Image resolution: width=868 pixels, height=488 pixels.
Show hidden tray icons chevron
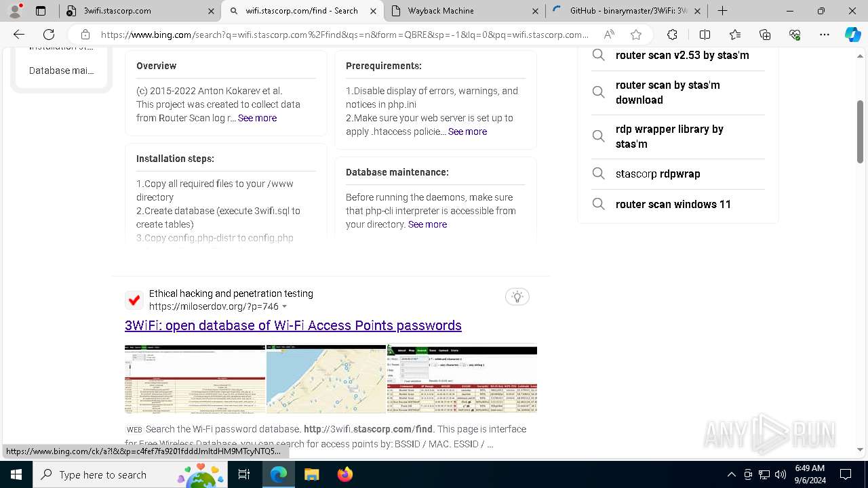[x=731, y=474]
